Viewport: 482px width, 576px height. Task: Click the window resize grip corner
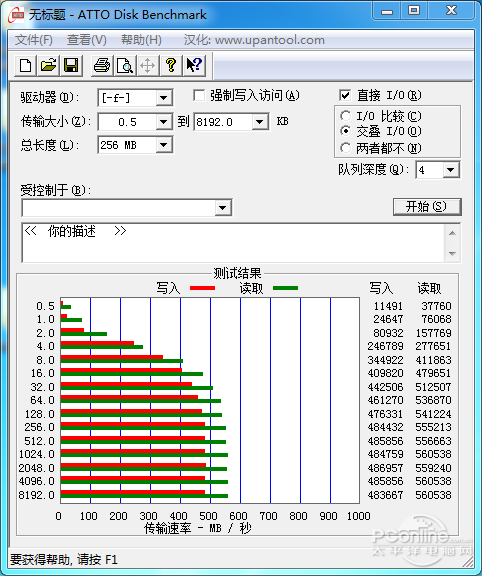coord(468,561)
